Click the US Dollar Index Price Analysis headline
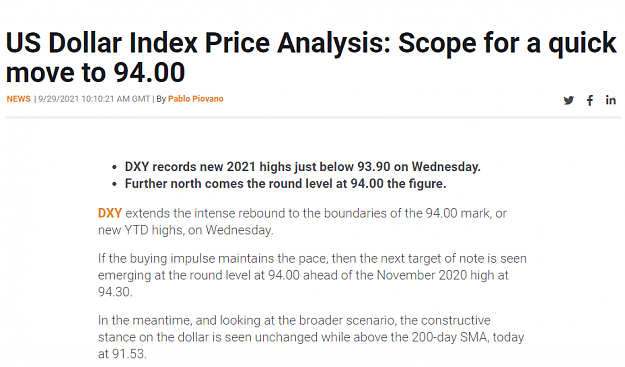 [311, 57]
